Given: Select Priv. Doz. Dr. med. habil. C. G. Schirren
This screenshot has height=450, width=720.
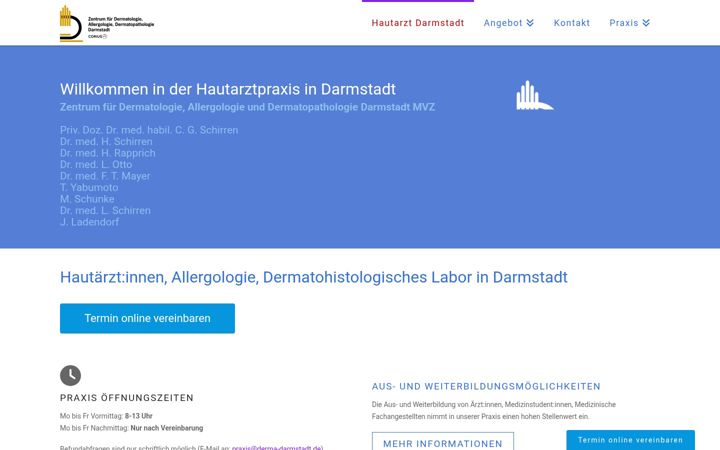Looking at the screenshot, I should coord(149,130).
